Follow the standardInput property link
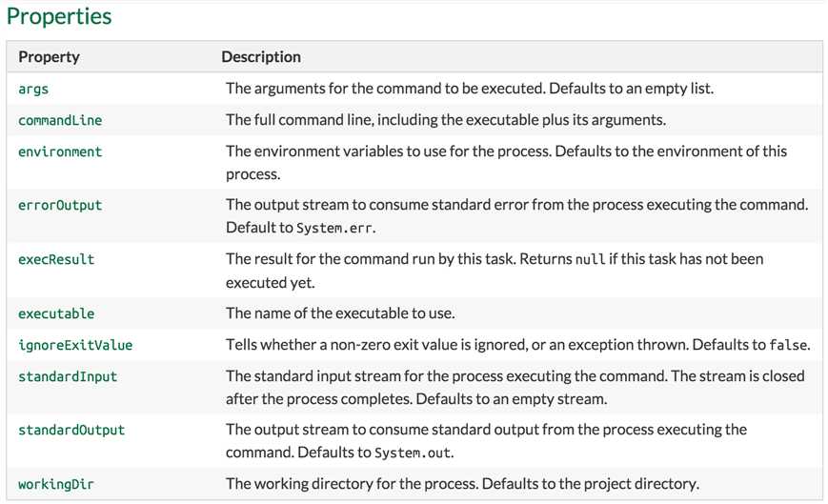The height and width of the screenshot is (504, 828). click(x=68, y=377)
